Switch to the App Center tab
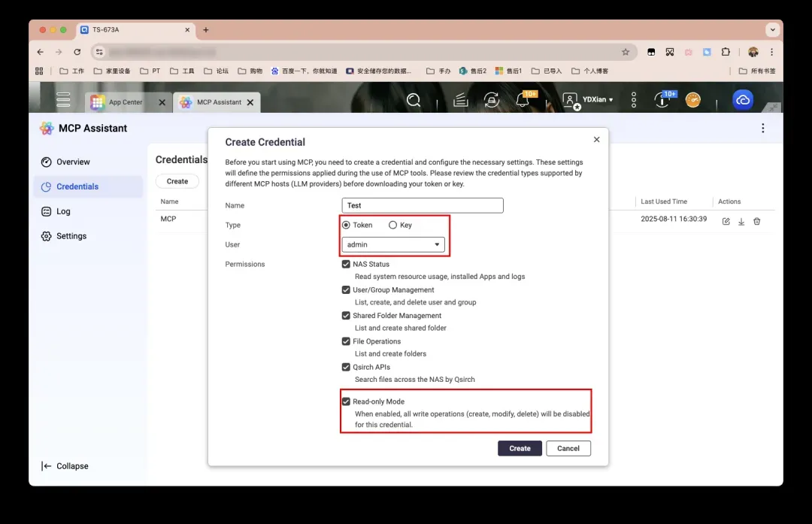Viewport: 812px width, 524px height. [x=125, y=102]
